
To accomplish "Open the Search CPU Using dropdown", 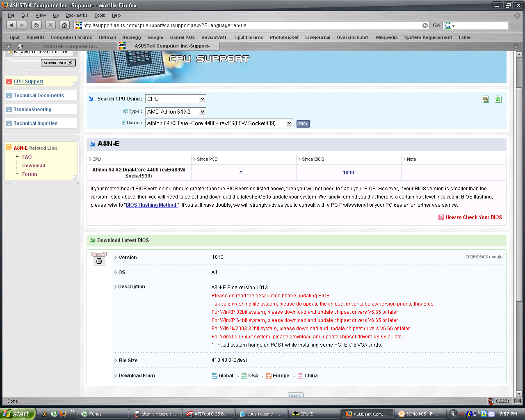I will coord(175,99).
